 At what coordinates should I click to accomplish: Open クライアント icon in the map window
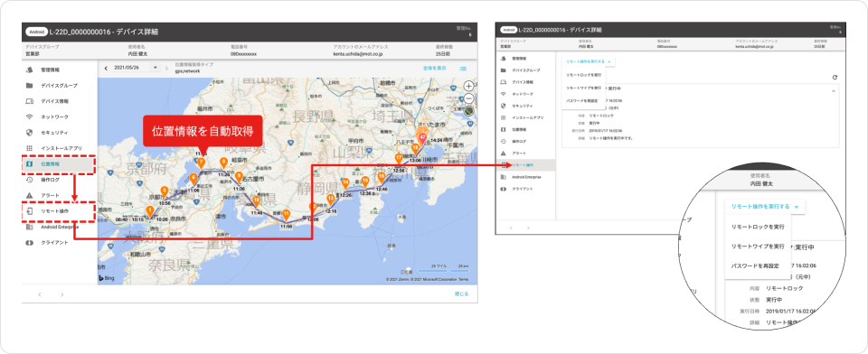coord(29,242)
